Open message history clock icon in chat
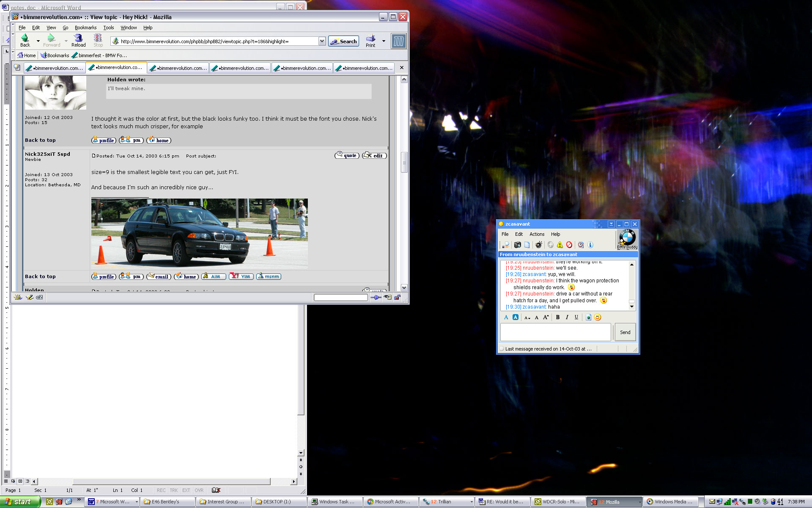This screenshot has height=508, width=812. [581, 245]
